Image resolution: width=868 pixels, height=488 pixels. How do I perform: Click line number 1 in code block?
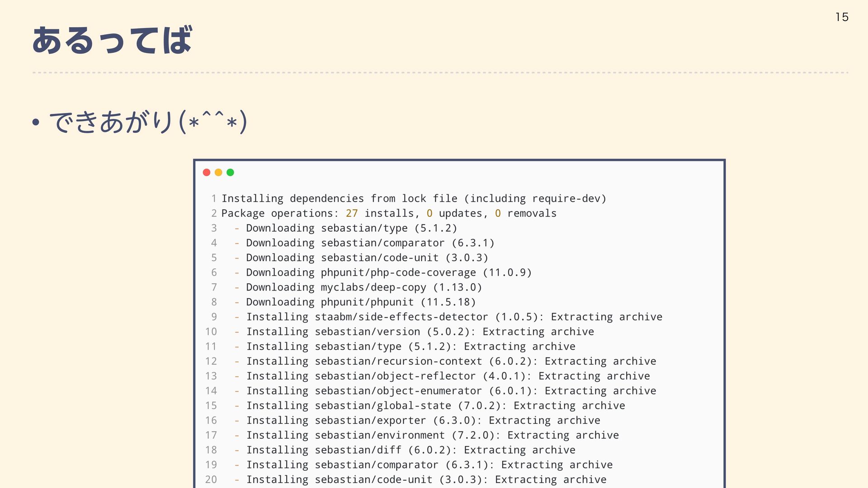[x=214, y=198]
